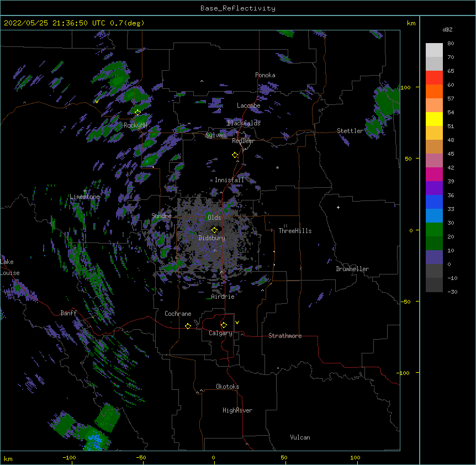Image resolution: width=476 pixels, height=465 pixels.
Task: Click the -30 value on the dBZ legend
Action: coord(452,292)
